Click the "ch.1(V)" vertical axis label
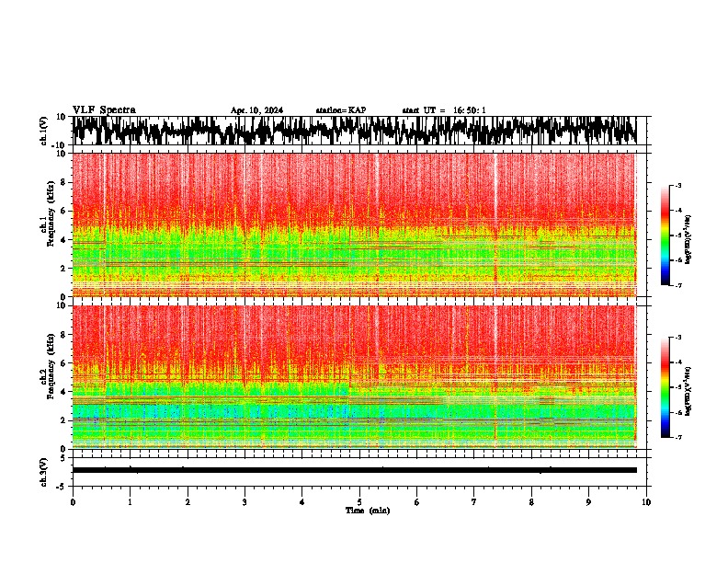The image size is (728, 563). 43,131
